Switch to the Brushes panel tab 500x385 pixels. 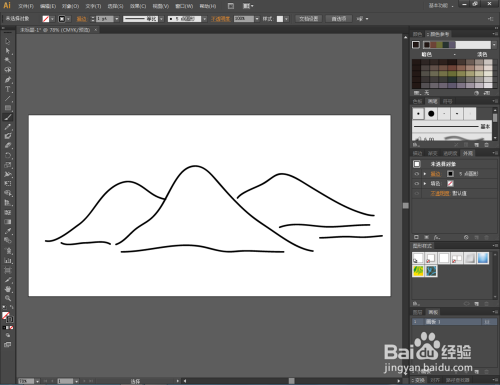[433, 101]
